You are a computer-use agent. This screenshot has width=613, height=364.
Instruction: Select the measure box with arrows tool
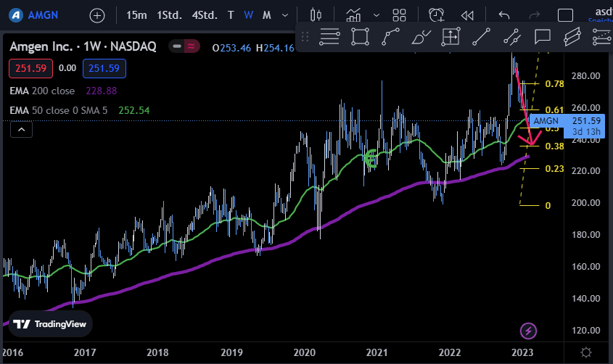pos(451,37)
